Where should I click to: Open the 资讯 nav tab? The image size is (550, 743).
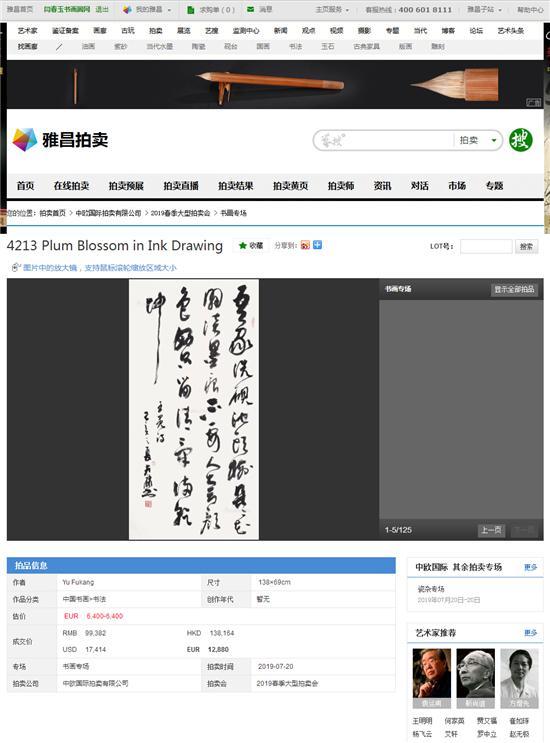382,186
